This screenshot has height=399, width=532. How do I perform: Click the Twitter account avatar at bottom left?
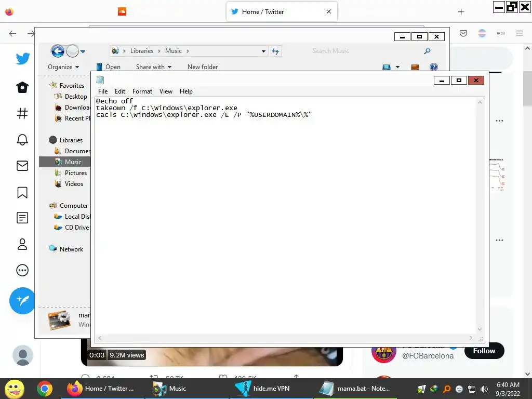23,355
